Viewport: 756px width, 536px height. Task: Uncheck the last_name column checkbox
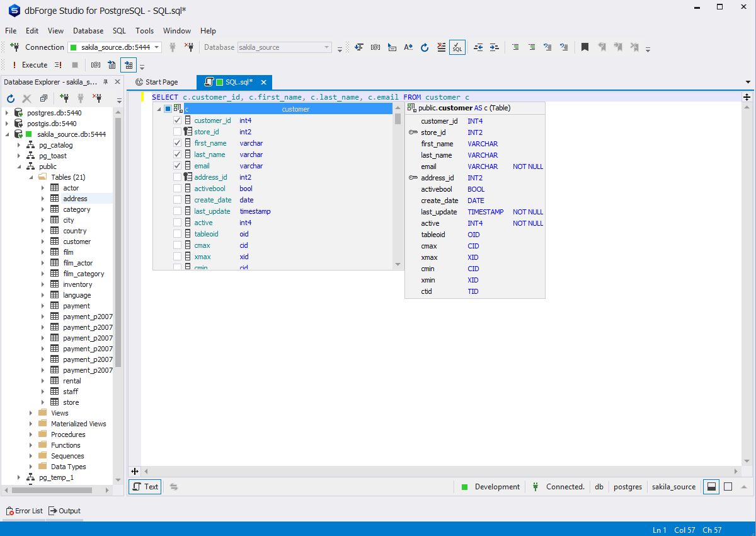tap(178, 154)
